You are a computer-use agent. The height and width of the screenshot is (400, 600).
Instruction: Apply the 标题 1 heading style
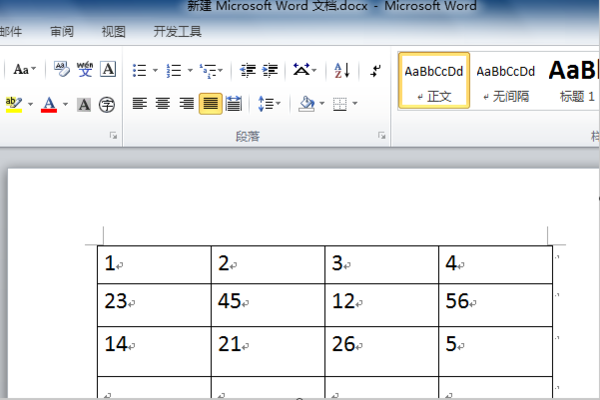pos(572,81)
